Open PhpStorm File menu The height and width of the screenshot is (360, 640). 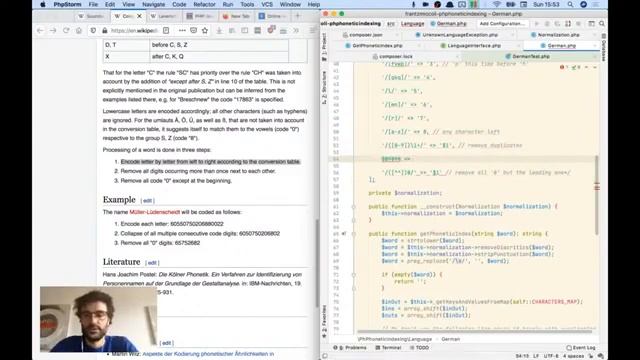[x=93, y=4]
